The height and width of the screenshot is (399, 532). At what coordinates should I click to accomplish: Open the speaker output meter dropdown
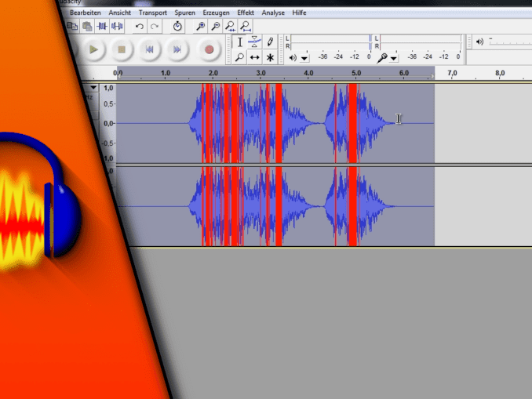(x=304, y=58)
